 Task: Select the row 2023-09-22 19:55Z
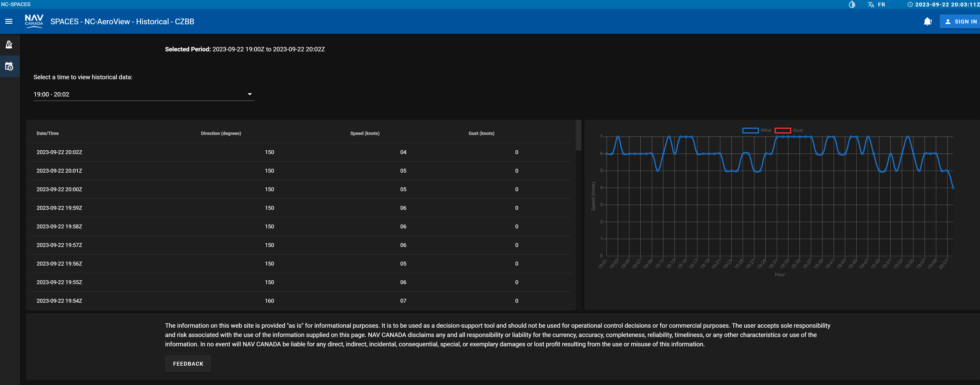pyautogui.click(x=301, y=282)
